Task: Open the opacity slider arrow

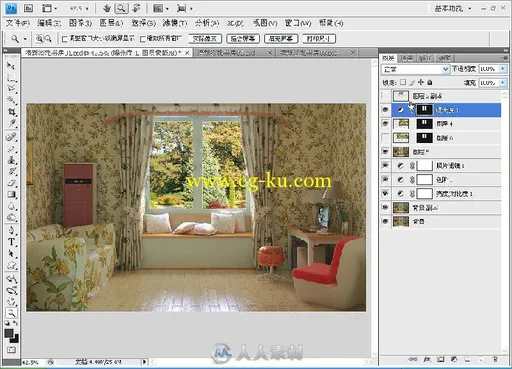Action: tap(503, 69)
